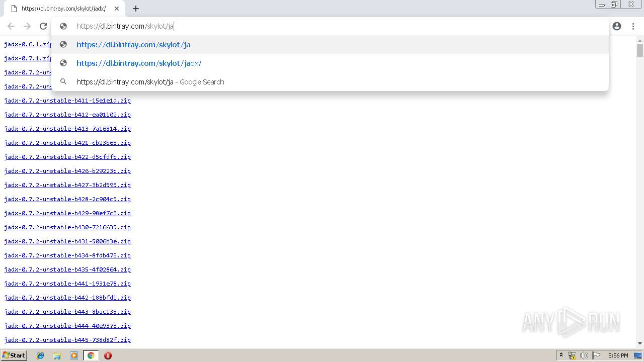Open link jadx-0.7.2-unstable-b429-98ef7c3.zip

pos(67,213)
